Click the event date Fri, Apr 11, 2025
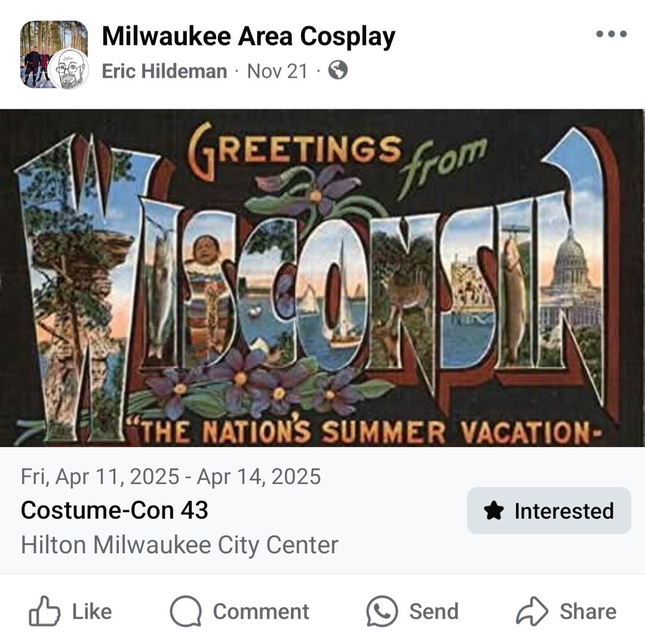Image resolution: width=645 pixels, height=644 pixels. (100, 477)
